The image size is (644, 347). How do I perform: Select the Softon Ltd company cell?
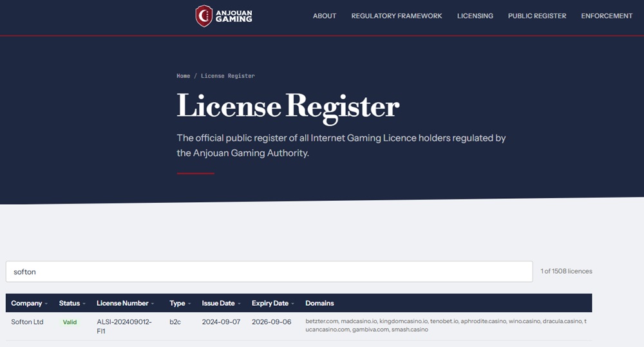pos(27,322)
